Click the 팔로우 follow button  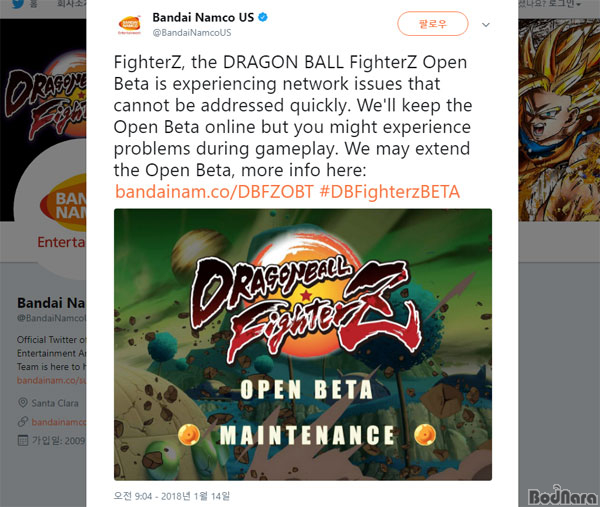[x=433, y=24]
